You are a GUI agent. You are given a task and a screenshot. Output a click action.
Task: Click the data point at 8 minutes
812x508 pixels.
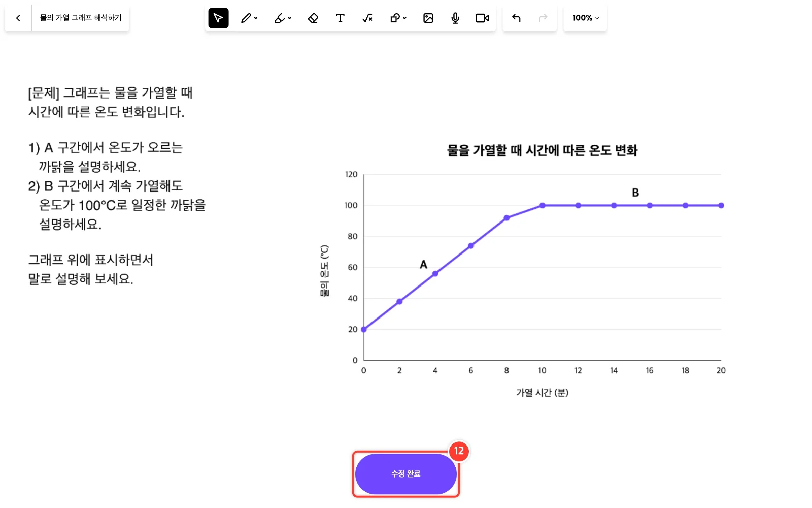click(506, 218)
